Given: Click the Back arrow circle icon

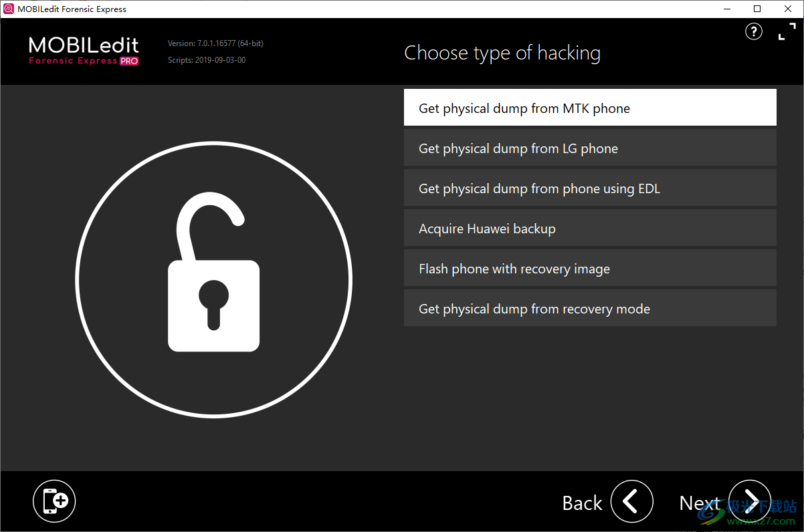Looking at the screenshot, I should pos(632,501).
